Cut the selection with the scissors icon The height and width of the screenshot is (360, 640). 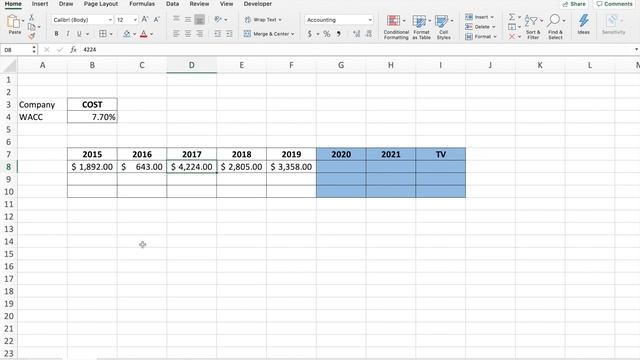31,18
